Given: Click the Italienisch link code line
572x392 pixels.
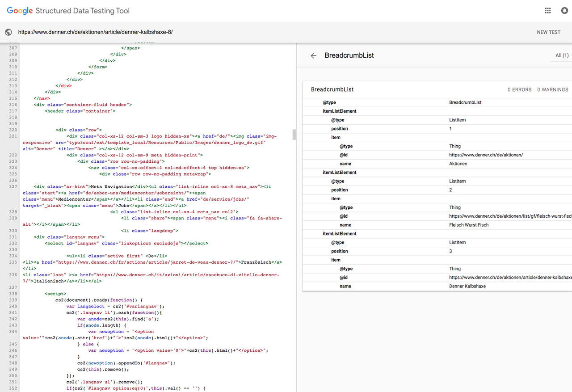Looking at the screenshot, I should pyautogui.click(x=151, y=278).
